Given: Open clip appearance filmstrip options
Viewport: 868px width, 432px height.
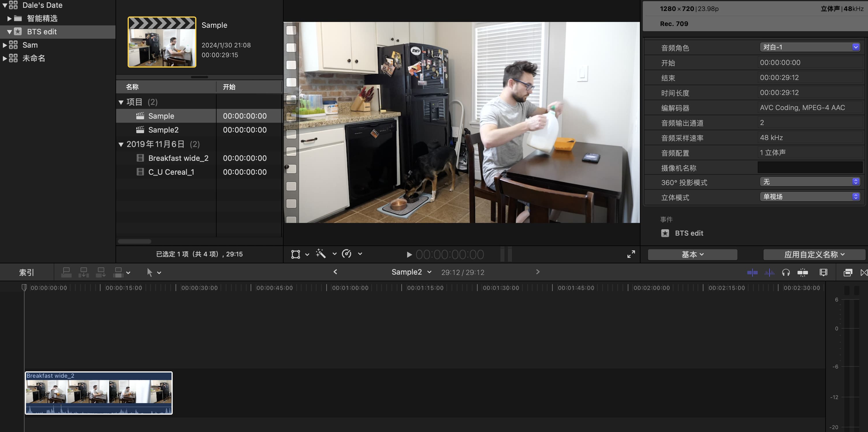Looking at the screenshot, I should pos(823,272).
